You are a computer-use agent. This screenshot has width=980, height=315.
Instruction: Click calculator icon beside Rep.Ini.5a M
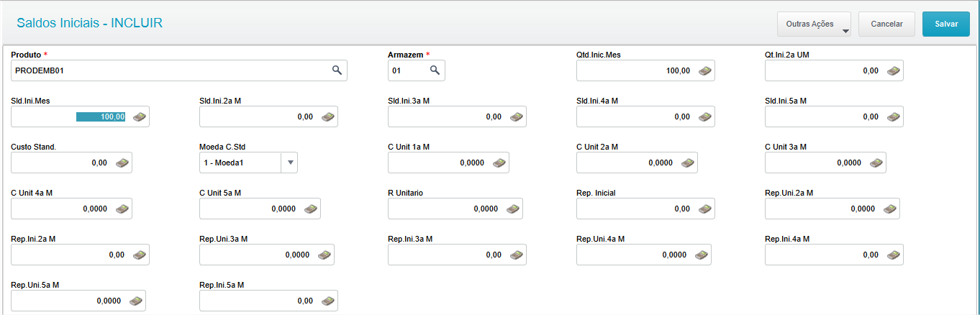tap(327, 301)
